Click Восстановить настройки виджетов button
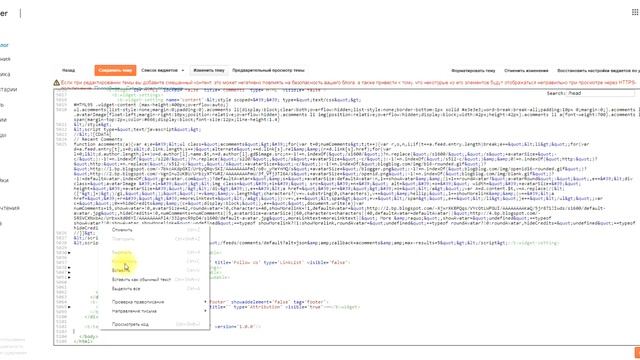Screen dimensions: 640x360 pyautogui.click(x=598, y=71)
